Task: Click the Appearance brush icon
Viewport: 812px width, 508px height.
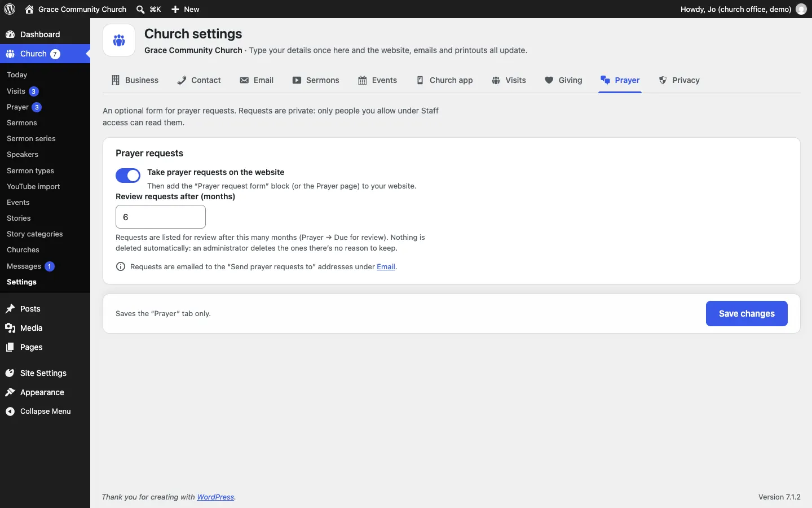Action: (x=10, y=392)
